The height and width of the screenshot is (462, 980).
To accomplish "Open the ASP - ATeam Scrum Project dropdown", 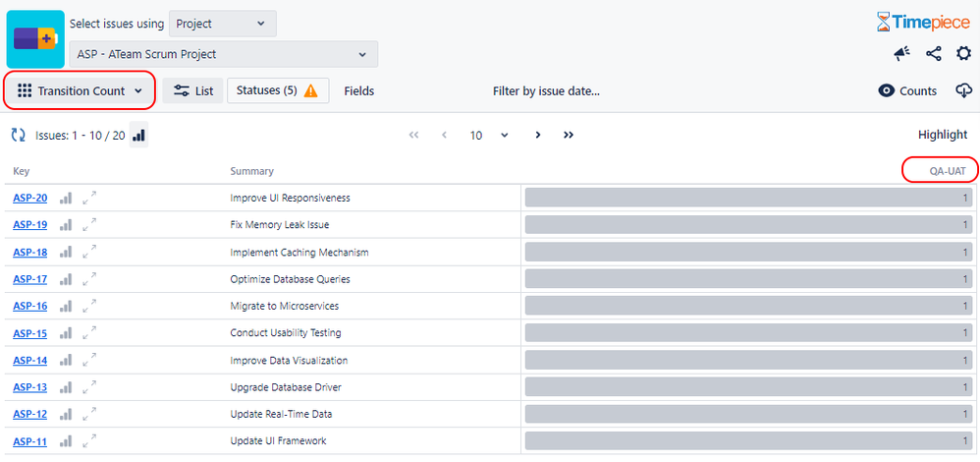I will (224, 54).
